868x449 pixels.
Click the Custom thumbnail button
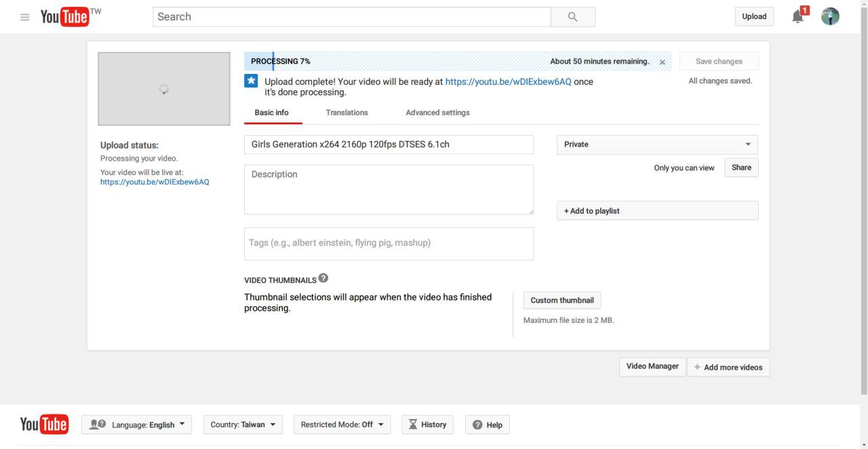561,300
